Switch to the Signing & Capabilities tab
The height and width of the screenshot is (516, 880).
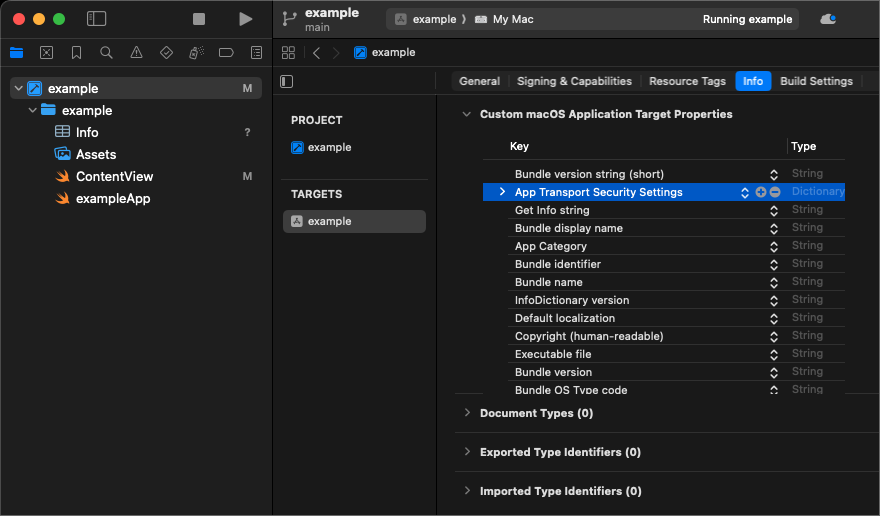pyautogui.click(x=574, y=81)
